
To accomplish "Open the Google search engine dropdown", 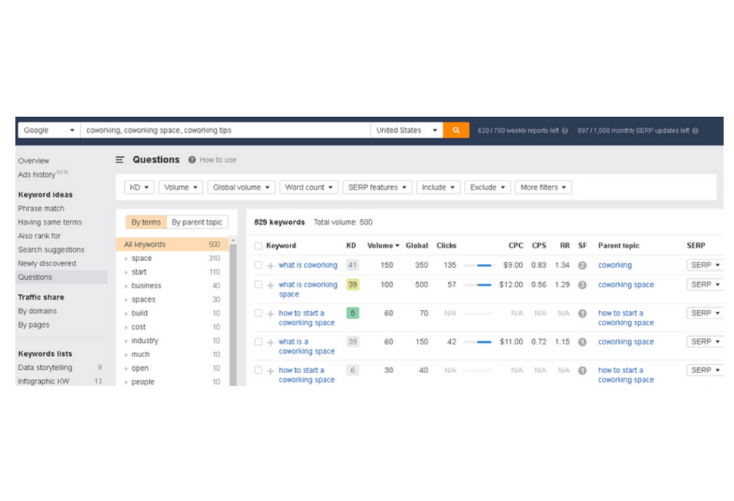I will coord(49,130).
